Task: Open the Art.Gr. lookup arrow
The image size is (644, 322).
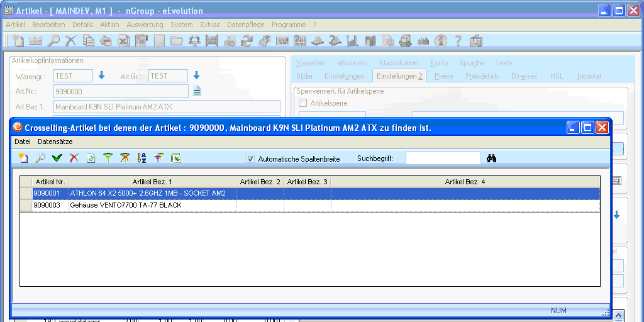Action: tap(196, 76)
